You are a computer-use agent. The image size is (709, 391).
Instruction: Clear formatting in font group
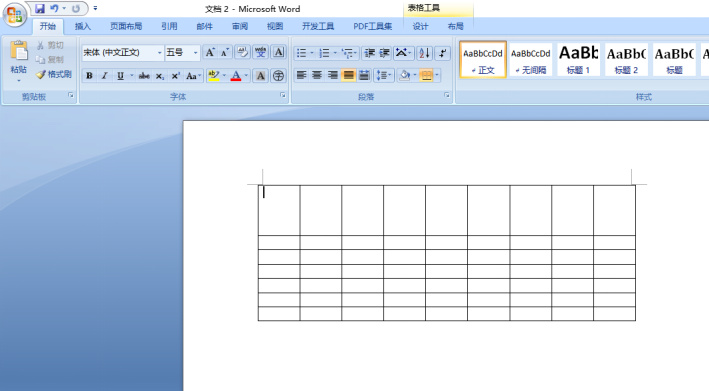click(x=242, y=52)
